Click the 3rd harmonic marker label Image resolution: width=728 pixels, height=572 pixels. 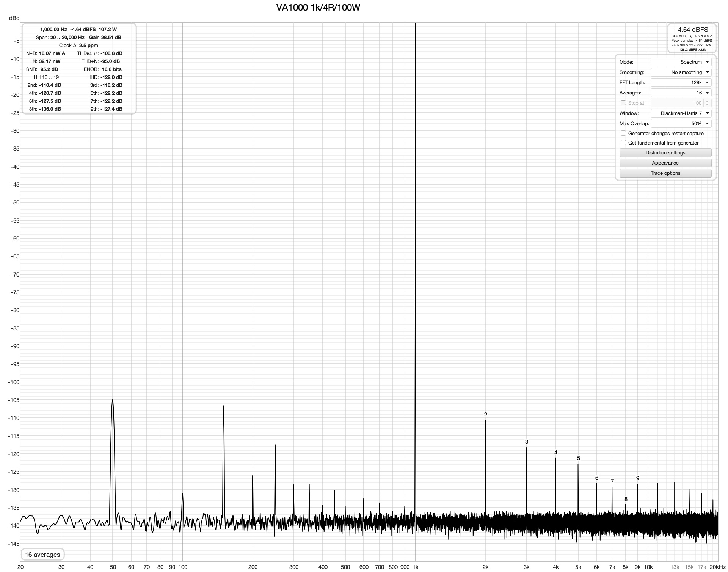point(526,442)
